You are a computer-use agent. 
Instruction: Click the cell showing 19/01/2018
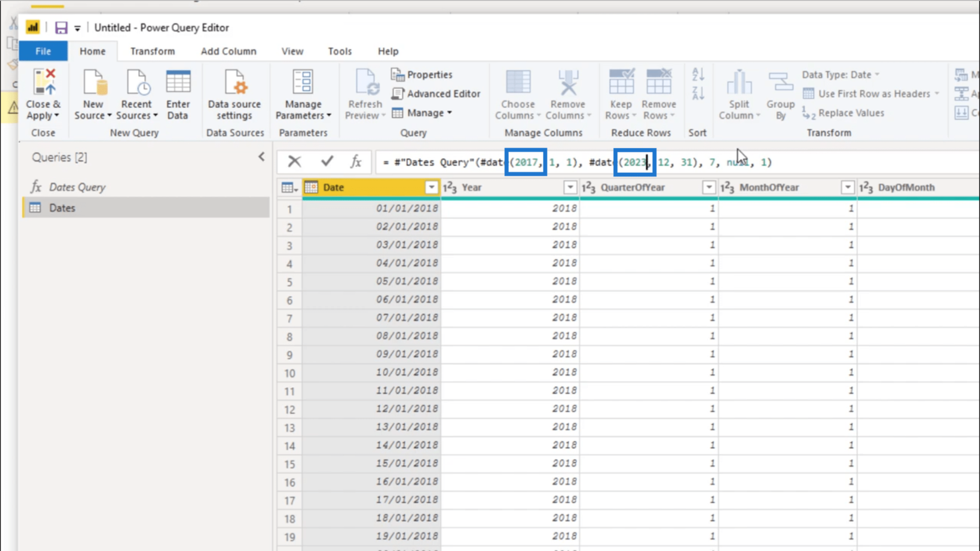(x=372, y=536)
